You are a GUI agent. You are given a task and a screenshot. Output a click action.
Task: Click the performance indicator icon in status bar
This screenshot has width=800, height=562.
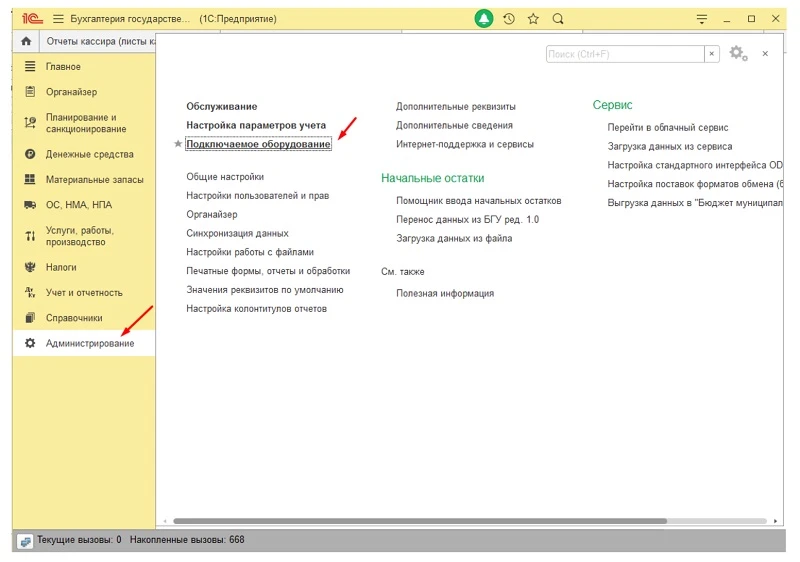click(25, 540)
